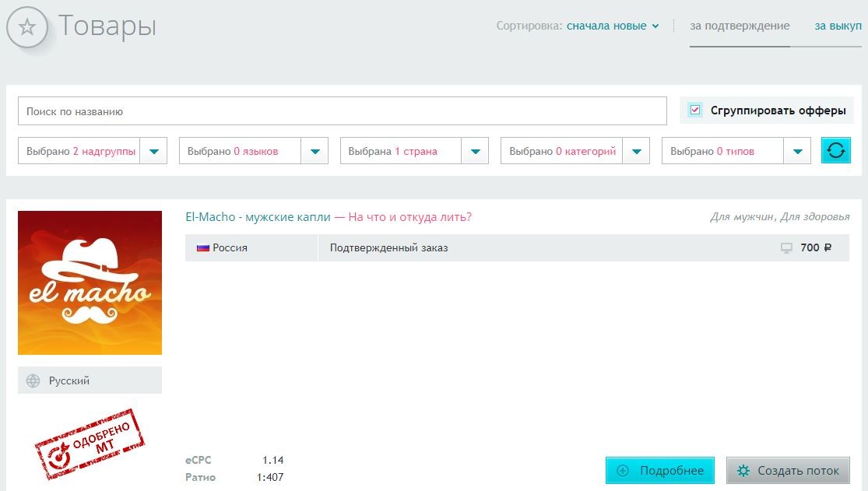The height and width of the screenshot is (491, 868).
Task: Toggle the Сгруппировать офферы checkbox
Action: [695, 110]
